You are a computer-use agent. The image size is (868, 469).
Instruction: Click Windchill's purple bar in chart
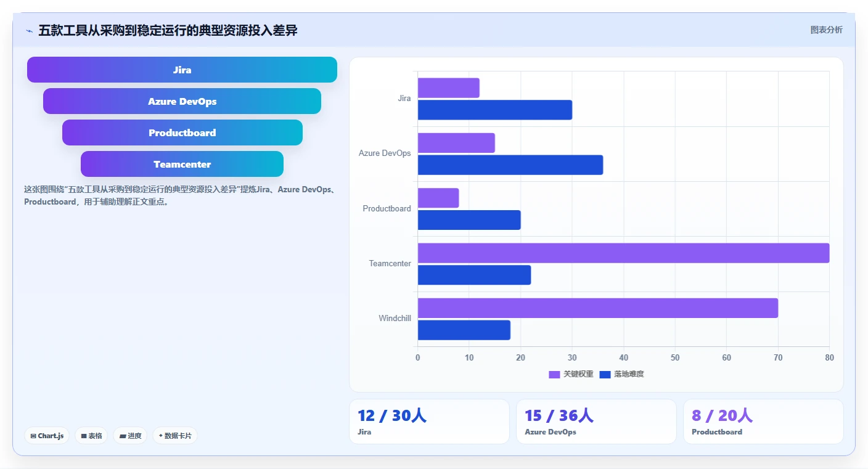(598, 308)
